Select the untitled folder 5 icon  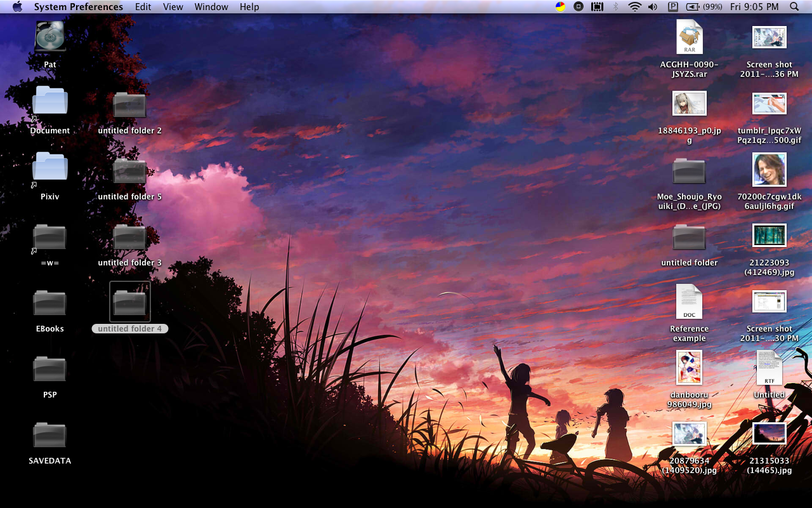point(130,170)
